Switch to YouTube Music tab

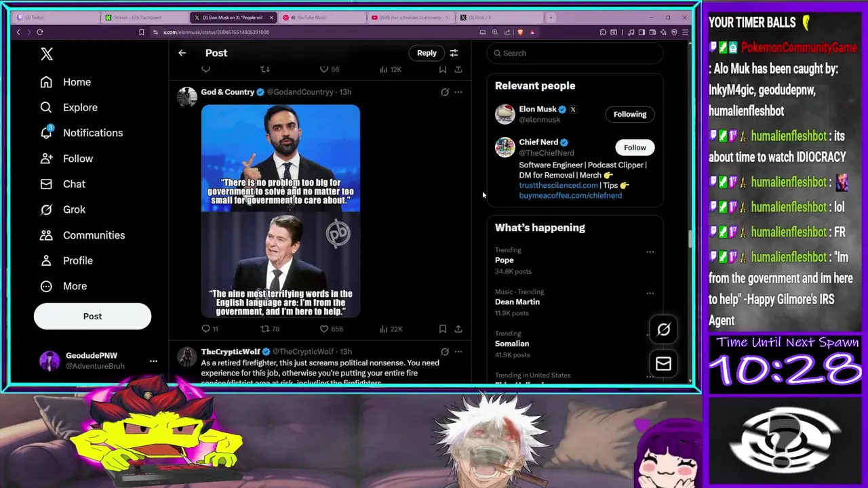(x=322, y=18)
